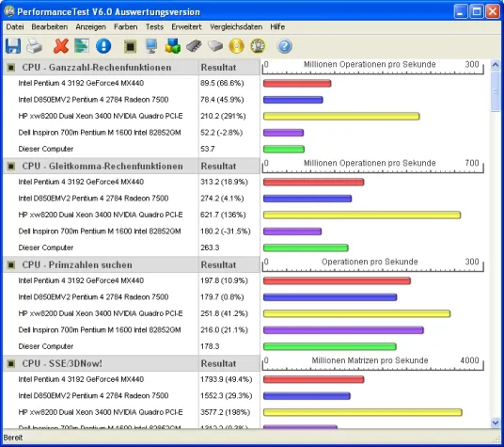Run the disk test drive icon

215,46
